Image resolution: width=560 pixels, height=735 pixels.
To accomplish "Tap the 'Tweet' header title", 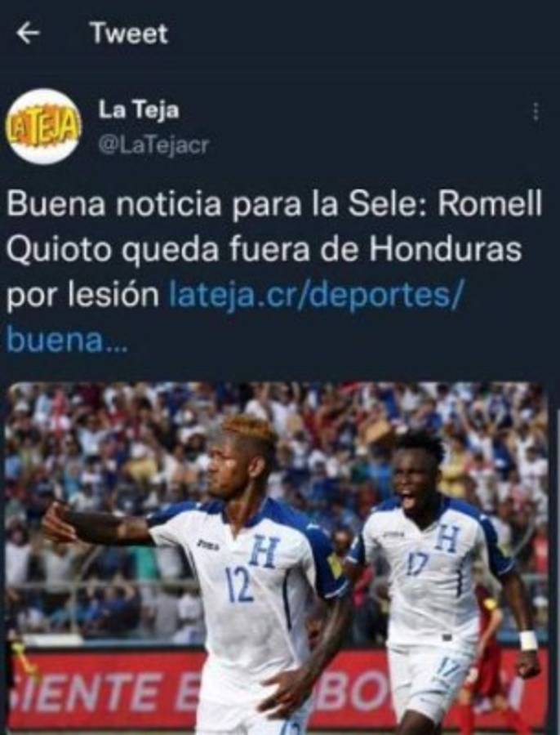I will pyautogui.click(x=129, y=33).
